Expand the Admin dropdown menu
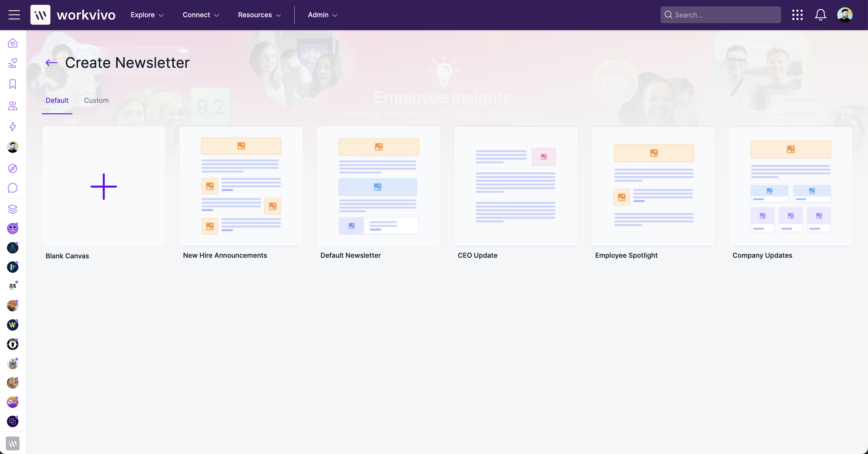868x454 pixels. tap(322, 15)
